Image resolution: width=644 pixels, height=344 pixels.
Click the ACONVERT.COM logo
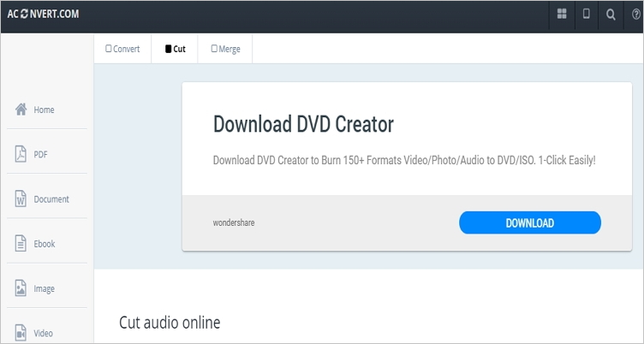point(43,14)
